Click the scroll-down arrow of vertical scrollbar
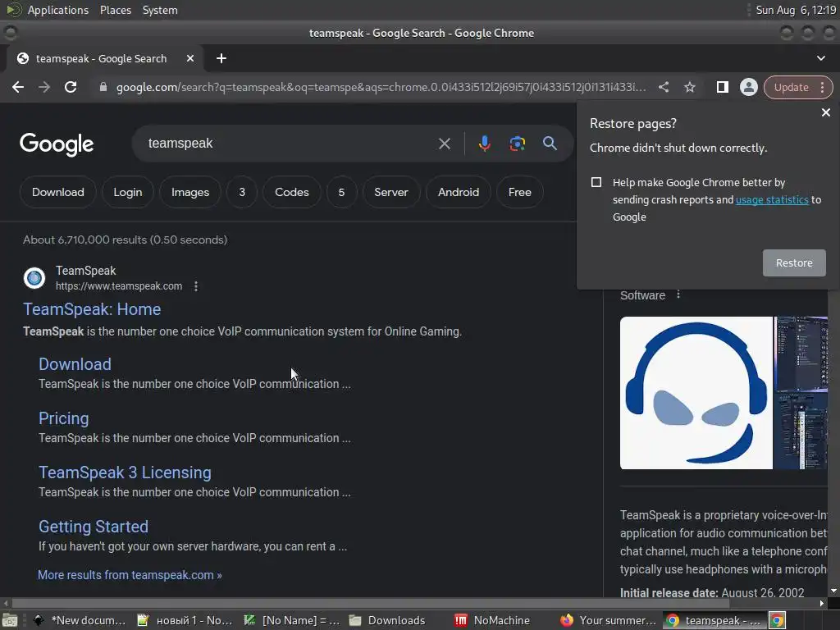The height and width of the screenshot is (630, 840). (x=833, y=591)
